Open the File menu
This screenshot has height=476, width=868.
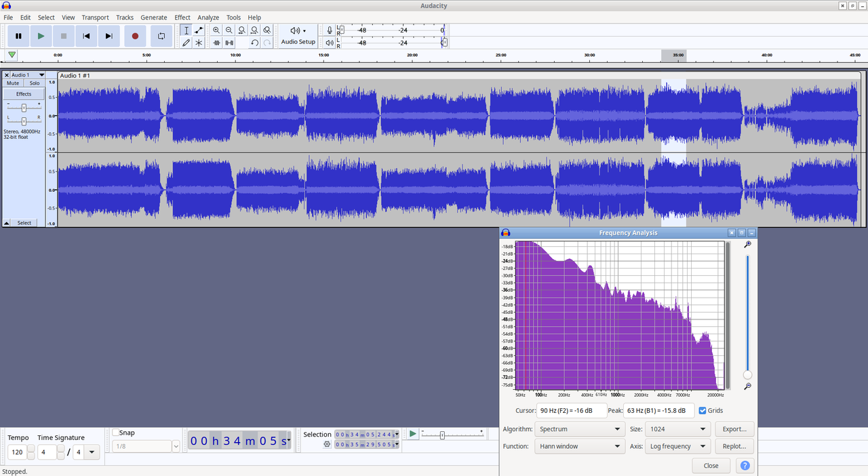(8, 18)
